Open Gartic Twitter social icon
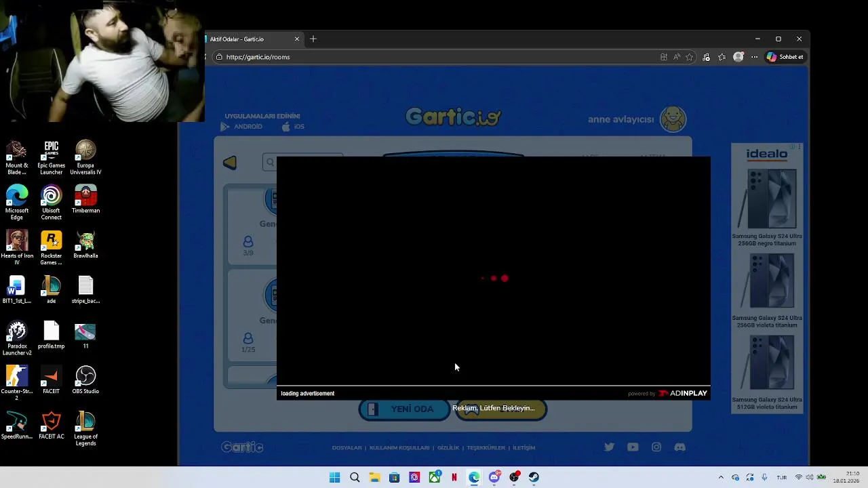This screenshot has width=868, height=488. click(x=609, y=447)
